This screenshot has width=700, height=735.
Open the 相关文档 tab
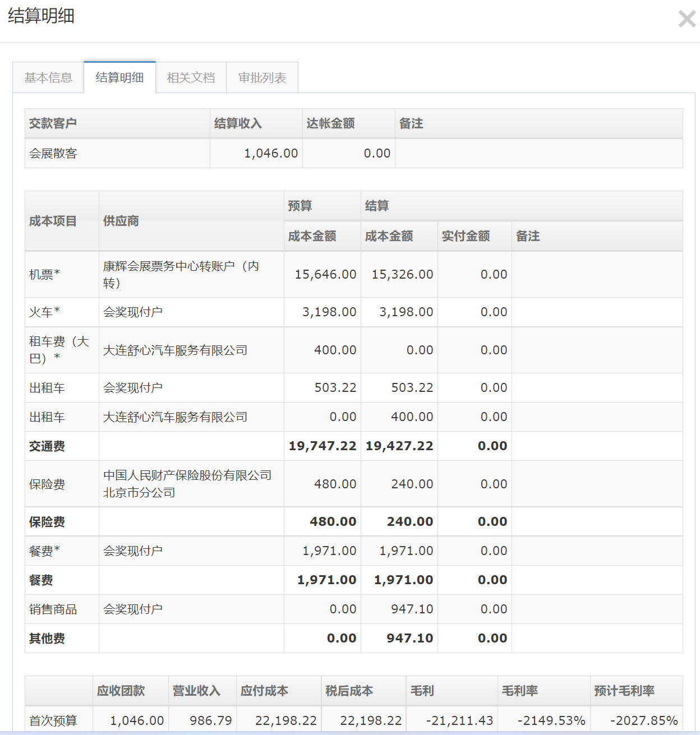tap(191, 77)
